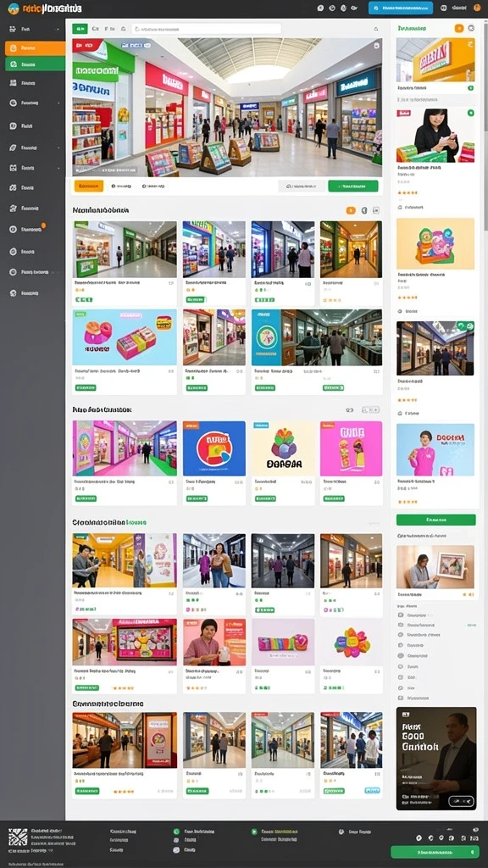Toggle the eye icon in the footer right corner
Screen dimensions: 488x868
click(x=475, y=829)
